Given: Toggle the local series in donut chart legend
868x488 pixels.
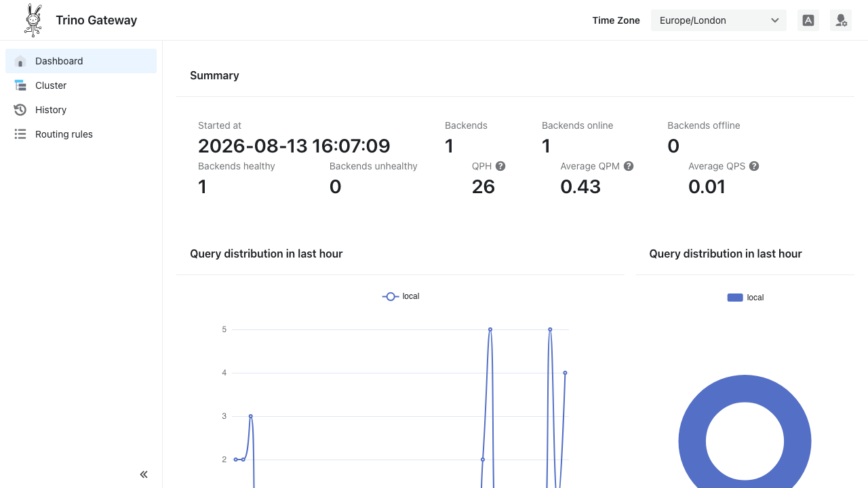Looking at the screenshot, I should (745, 298).
